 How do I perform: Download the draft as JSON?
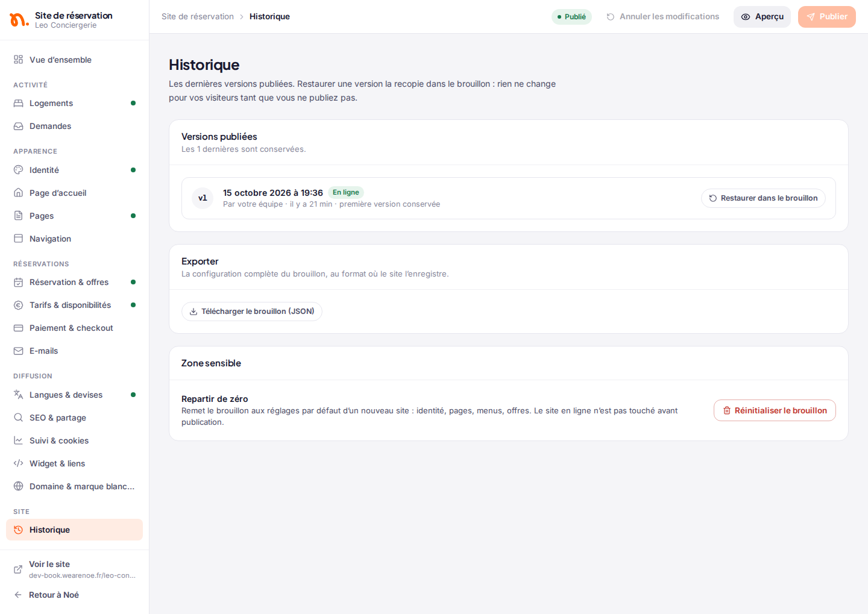coord(252,312)
